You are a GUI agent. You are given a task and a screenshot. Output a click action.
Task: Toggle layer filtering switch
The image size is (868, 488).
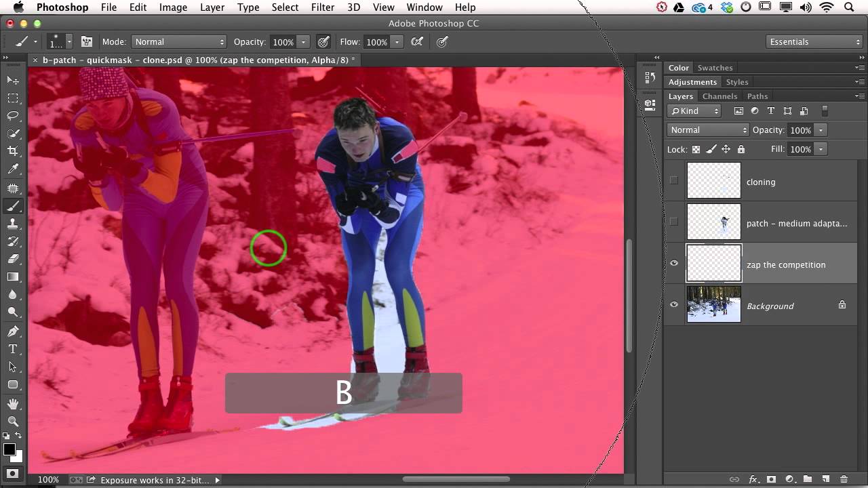click(825, 110)
